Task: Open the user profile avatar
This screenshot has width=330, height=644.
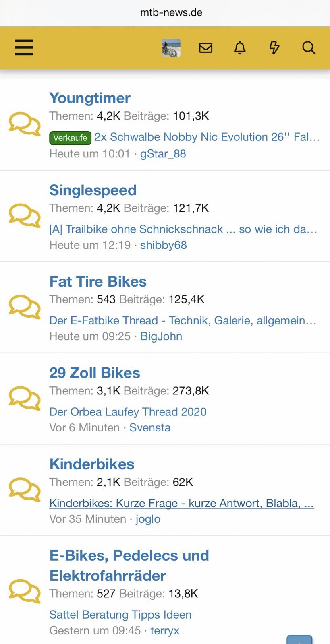Action: (x=171, y=48)
